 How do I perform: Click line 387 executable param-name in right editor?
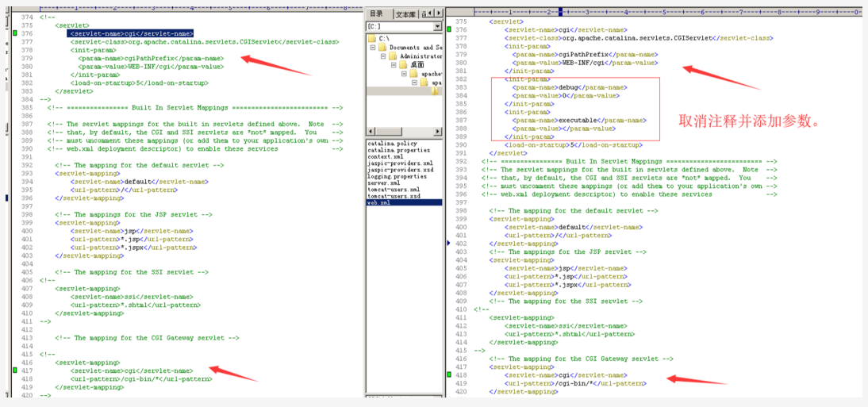pos(579,120)
